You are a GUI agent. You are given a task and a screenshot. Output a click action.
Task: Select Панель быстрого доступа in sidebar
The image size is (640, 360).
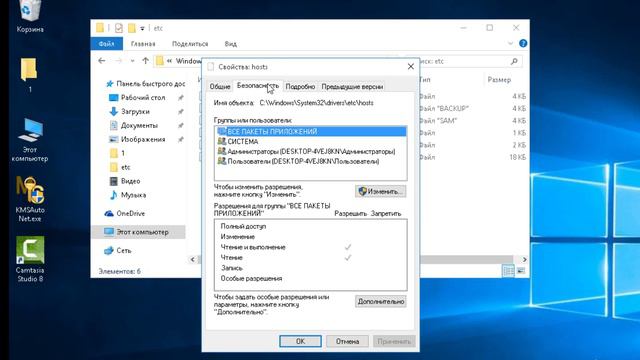(145, 84)
